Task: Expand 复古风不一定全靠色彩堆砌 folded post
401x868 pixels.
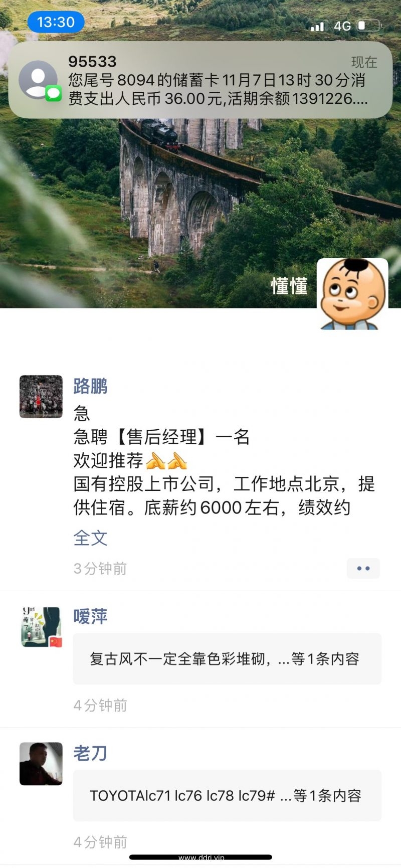Action: (227, 659)
